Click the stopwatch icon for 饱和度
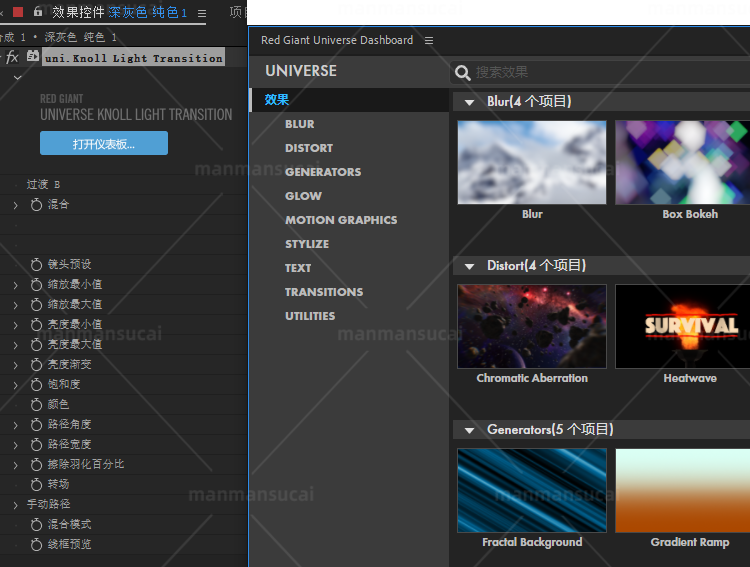The image size is (750, 567). 36,385
